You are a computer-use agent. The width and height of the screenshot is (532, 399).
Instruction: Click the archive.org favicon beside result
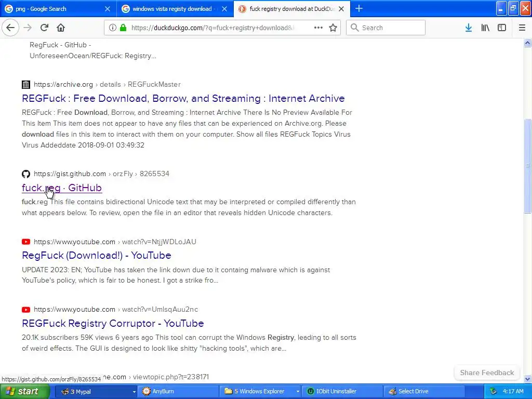(x=26, y=85)
